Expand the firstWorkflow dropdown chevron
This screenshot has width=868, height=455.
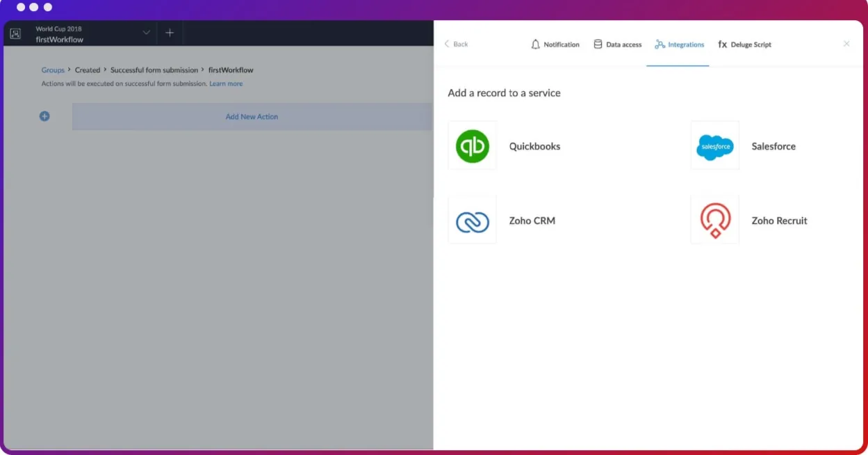pyautogui.click(x=146, y=33)
